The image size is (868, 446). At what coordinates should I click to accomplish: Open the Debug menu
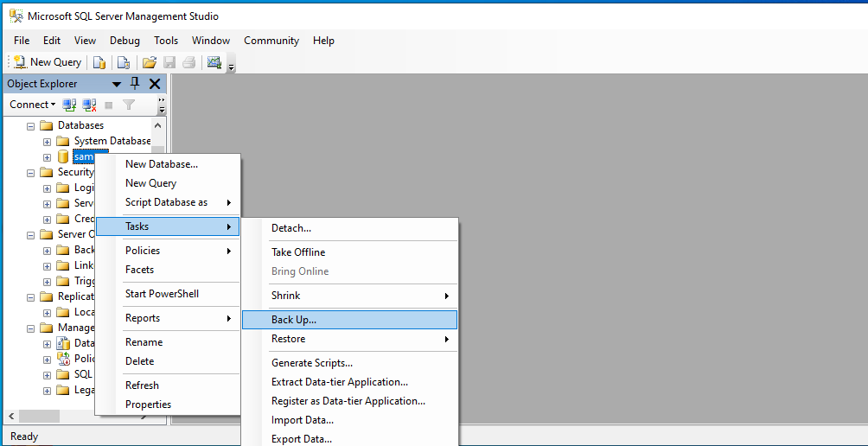124,41
